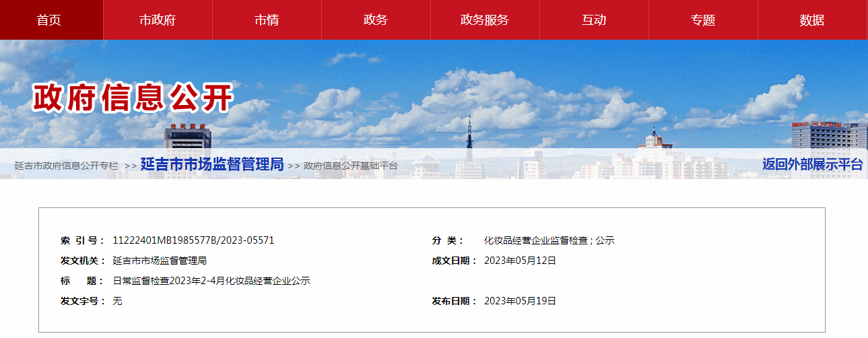Viewport: 868px width, 338px height.
Task: Click the 分类 field label
Action: (x=449, y=240)
